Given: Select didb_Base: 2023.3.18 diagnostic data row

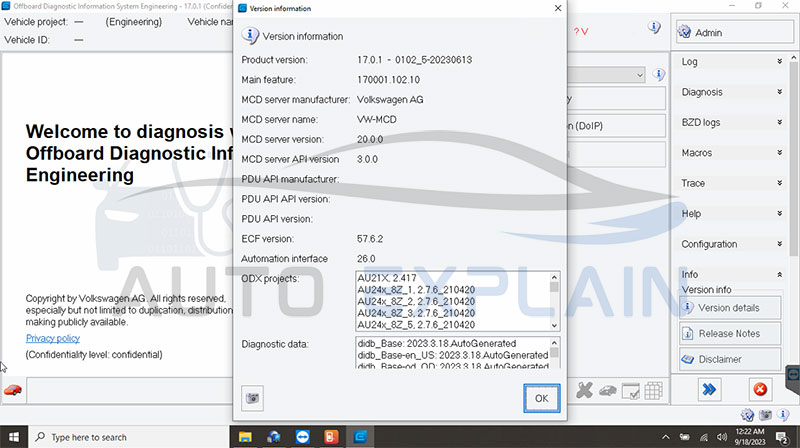Looking at the screenshot, I should pos(437,343).
